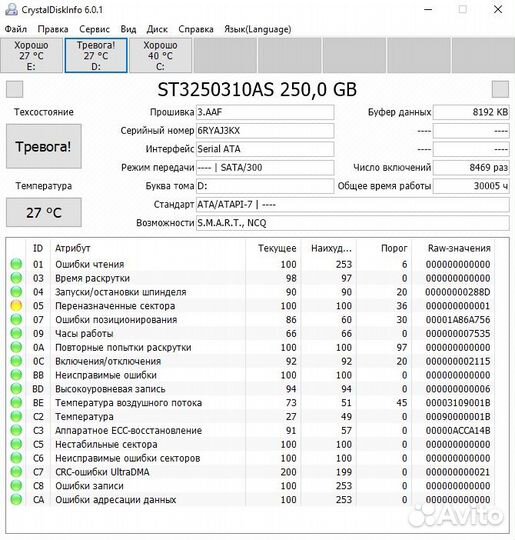Click the green status icon for Время раскрутки
Image resolution: width=515 pixels, height=540 pixels.
click(16, 278)
